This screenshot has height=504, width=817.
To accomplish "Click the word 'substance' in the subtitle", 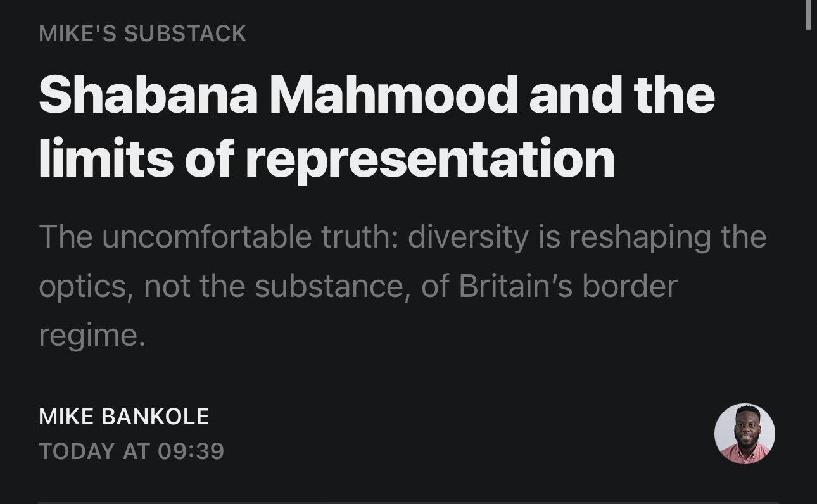I will point(329,286).
